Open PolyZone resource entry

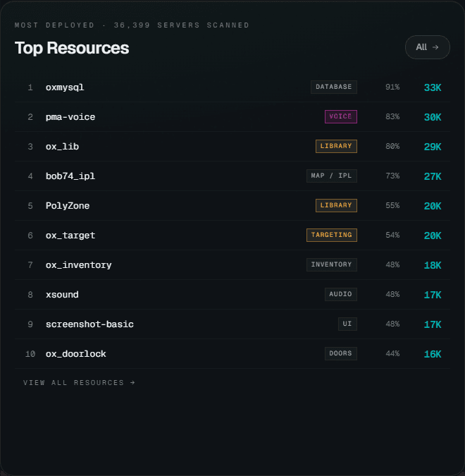pos(232,206)
